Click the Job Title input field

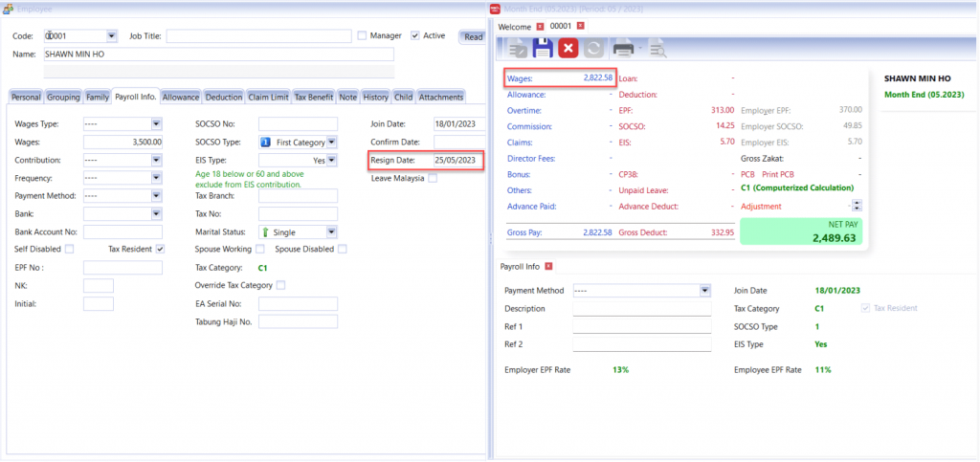(x=258, y=36)
